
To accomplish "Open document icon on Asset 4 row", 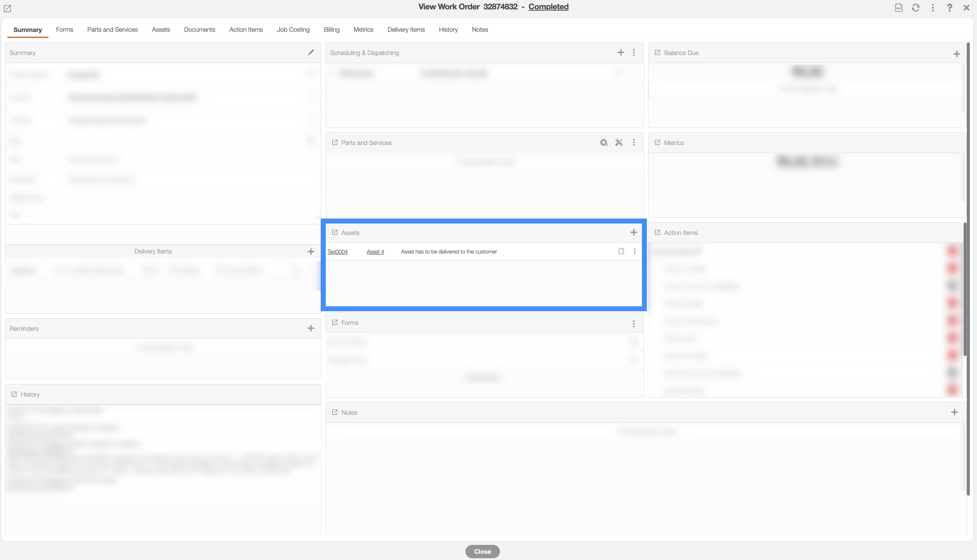I will pos(621,251).
